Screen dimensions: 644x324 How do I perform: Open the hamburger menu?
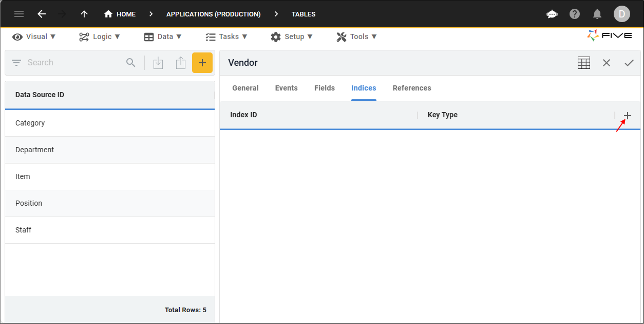19,14
